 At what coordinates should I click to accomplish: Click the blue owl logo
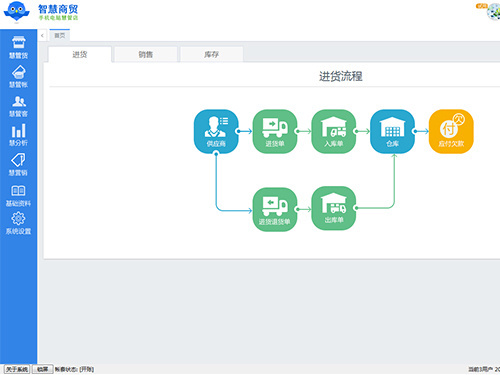(16, 12)
